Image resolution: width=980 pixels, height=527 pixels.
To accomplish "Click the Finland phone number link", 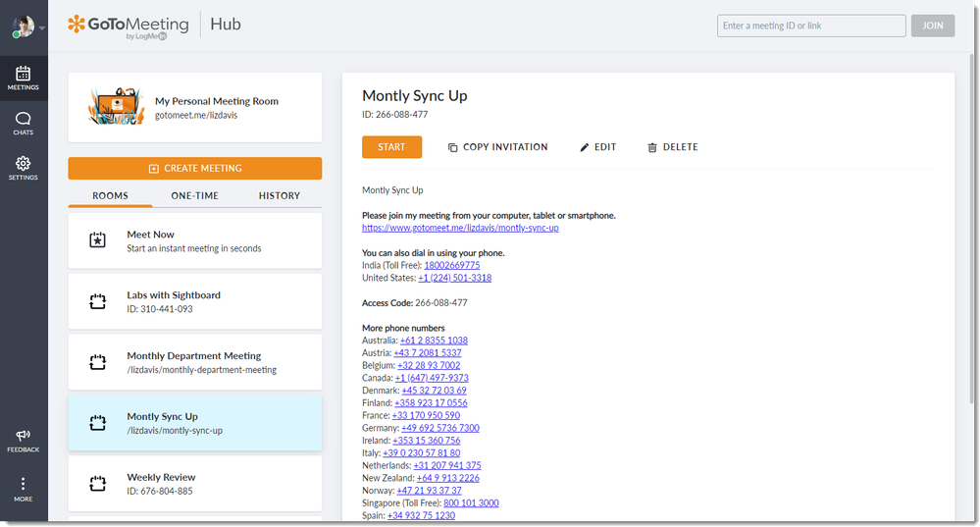I will point(431,402).
